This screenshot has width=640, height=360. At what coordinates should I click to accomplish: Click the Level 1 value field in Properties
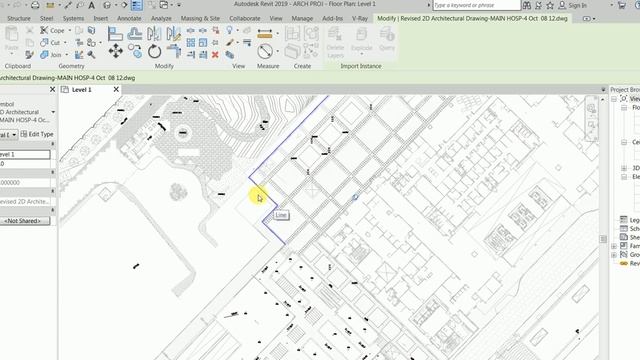point(25,154)
